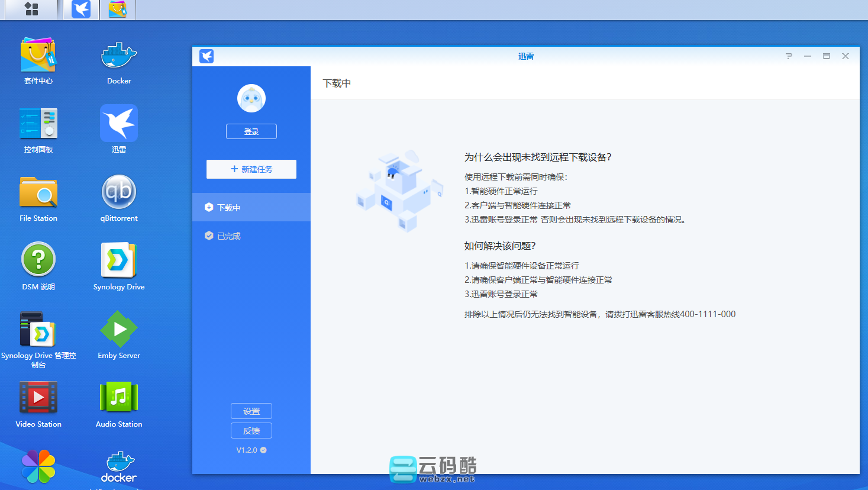The height and width of the screenshot is (490, 868).
Task: Open 套件中心 desktop icon
Action: pos(38,57)
